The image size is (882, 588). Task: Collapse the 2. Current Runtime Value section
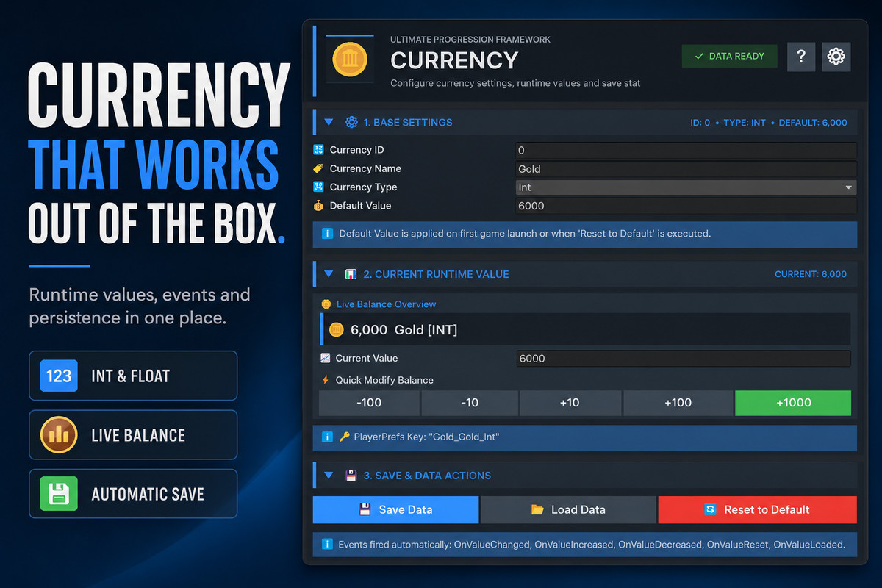click(329, 274)
